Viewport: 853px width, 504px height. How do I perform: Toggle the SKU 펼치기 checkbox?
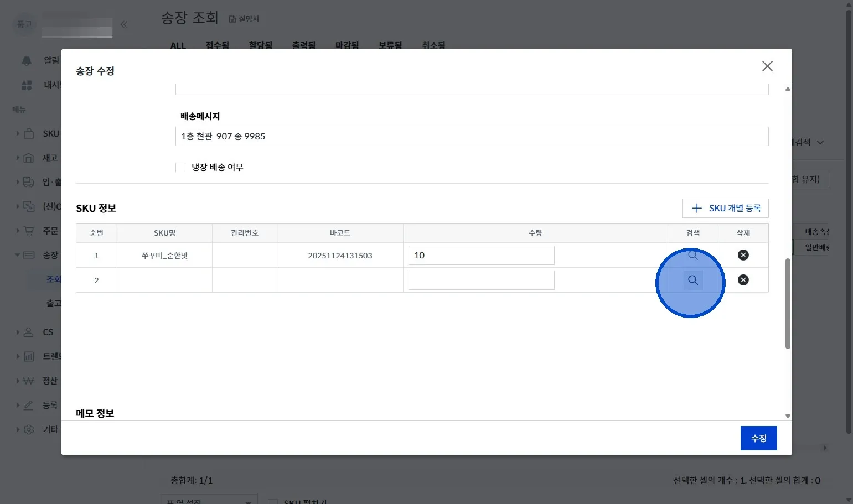click(x=272, y=501)
